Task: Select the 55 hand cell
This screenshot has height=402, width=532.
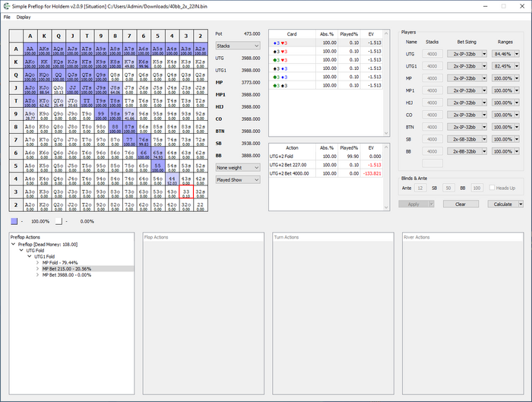Action: (158, 166)
